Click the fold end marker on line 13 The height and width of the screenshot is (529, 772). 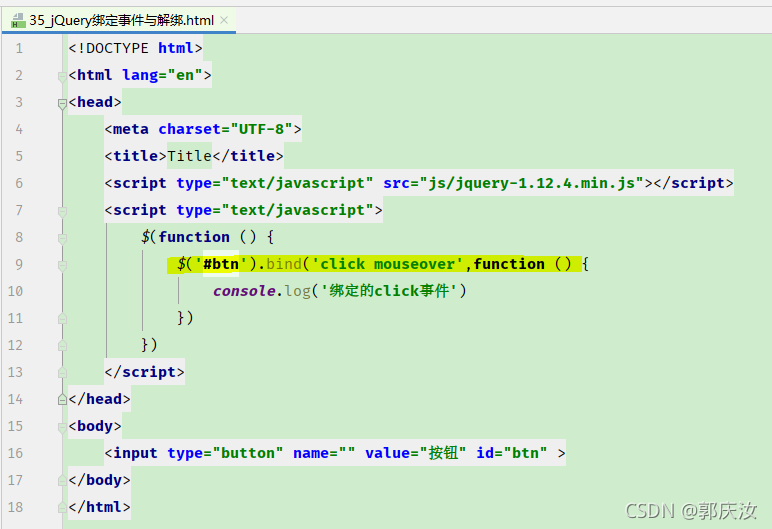[x=62, y=373]
